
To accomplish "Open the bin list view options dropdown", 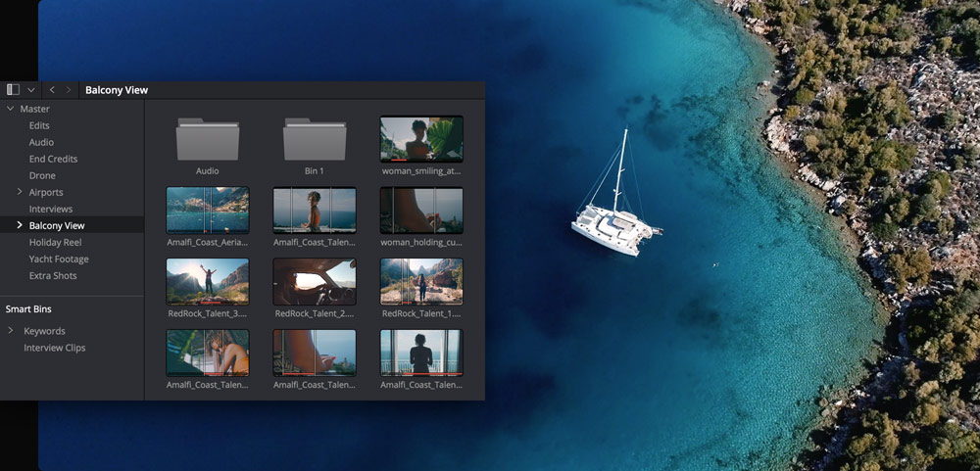I will 31,89.
